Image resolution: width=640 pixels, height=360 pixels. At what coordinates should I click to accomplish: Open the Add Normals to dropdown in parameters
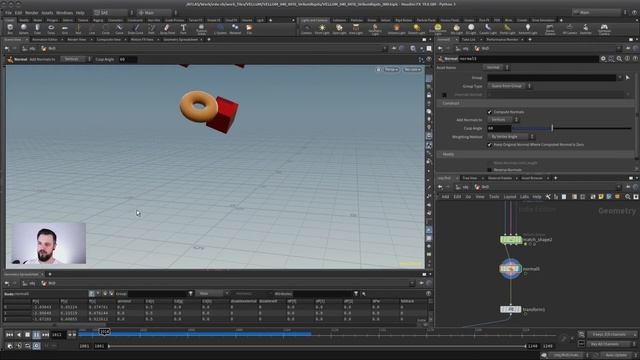tap(503, 120)
